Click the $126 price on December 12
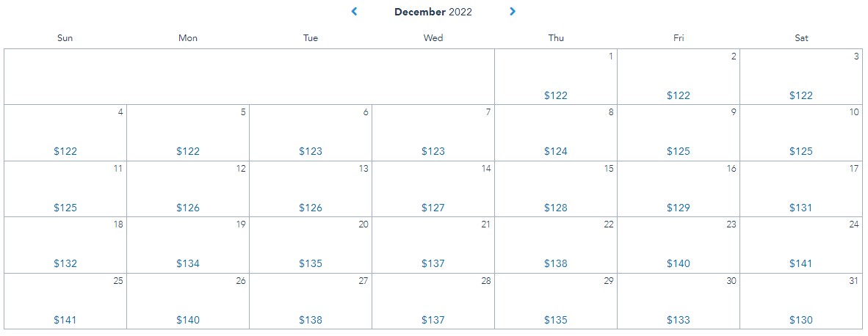Screen dimensions: 868x336 188,208
